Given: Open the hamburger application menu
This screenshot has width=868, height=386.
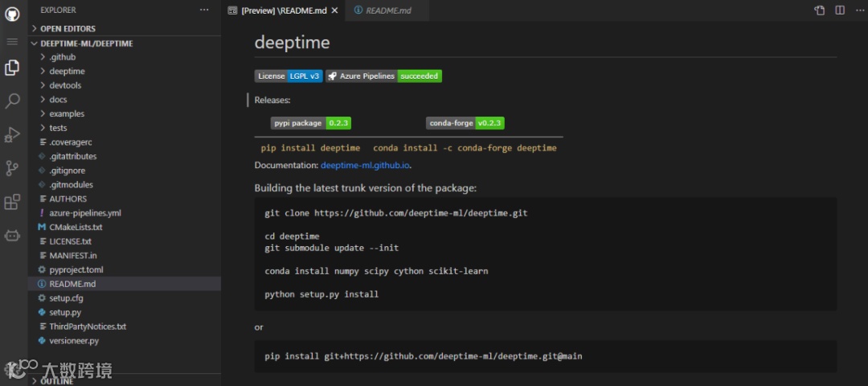Looking at the screenshot, I should click(x=12, y=42).
